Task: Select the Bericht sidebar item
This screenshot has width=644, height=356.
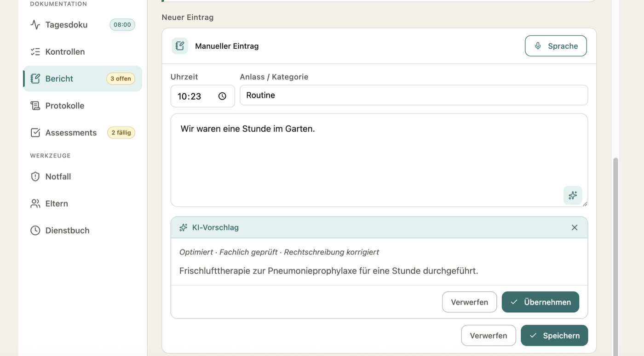Action: click(83, 79)
